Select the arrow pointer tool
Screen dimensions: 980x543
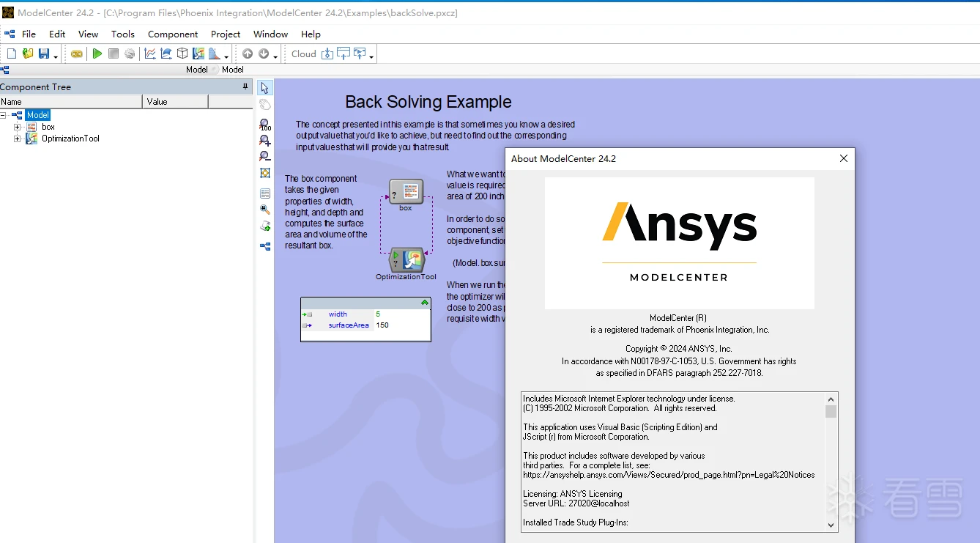coord(265,88)
